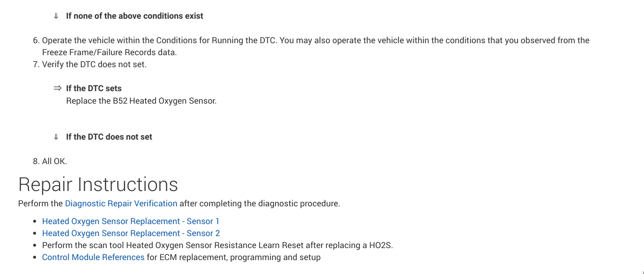Click the "Freeze Frame/Failure Records data" line
The image size is (644, 274).
110,52
